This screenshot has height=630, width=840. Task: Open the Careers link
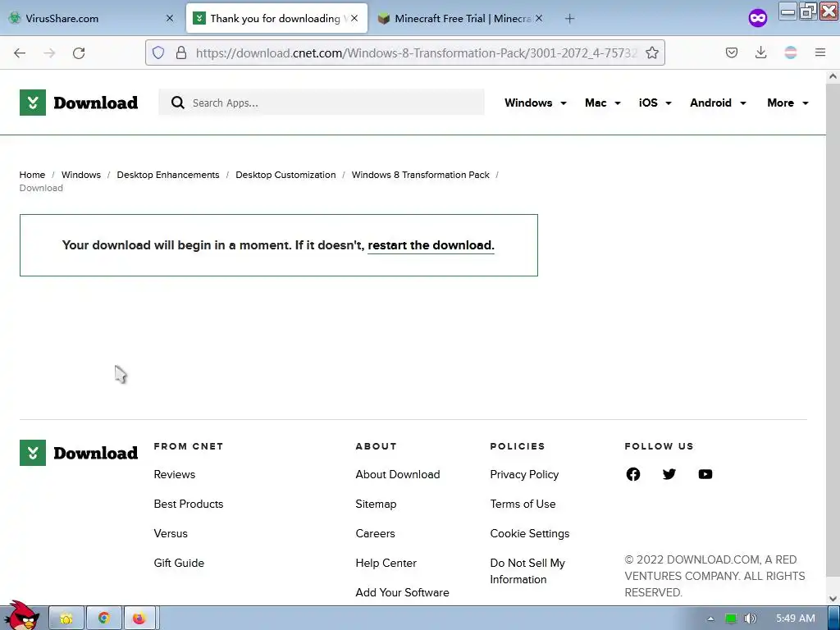375,533
